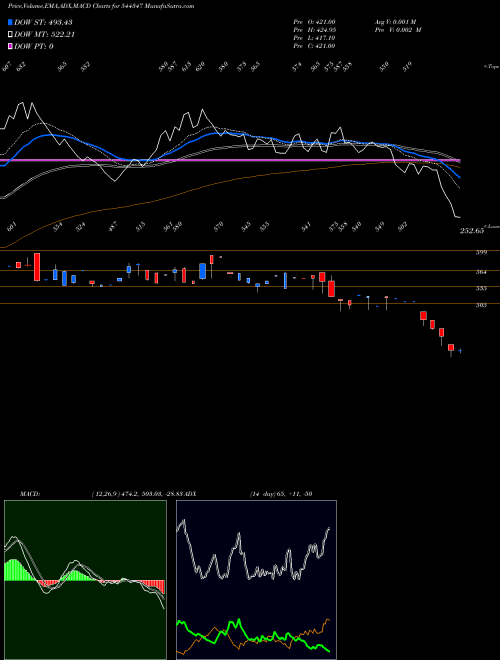Click the last small blue candle at far right

[460, 350]
